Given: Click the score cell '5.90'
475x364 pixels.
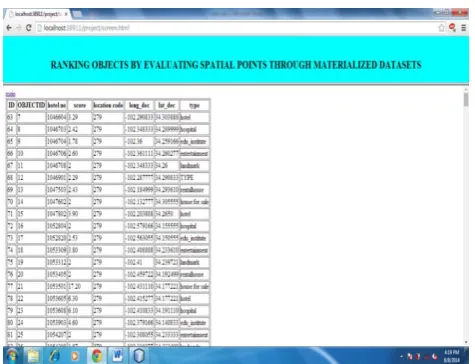Looking at the screenshot, I should point(80,214).
